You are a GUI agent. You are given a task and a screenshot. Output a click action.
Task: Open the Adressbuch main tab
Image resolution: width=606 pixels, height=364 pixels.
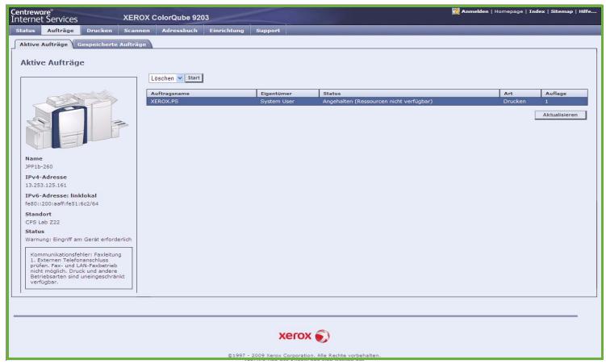(180, 31)
